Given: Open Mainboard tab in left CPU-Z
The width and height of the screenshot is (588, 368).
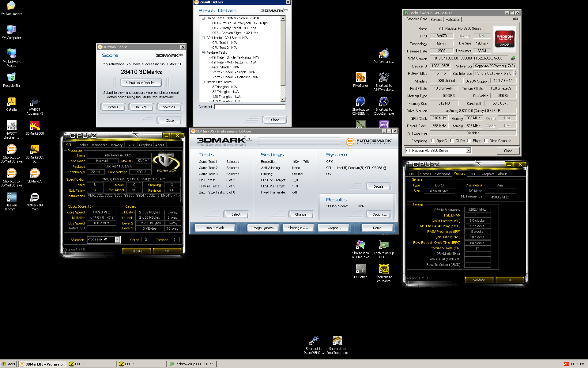Looking at the screenshot, I should (100, 145).
